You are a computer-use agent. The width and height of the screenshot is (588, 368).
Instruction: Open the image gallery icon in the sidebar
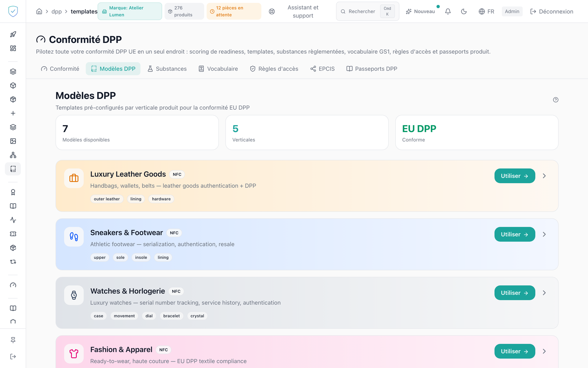(13, 141)
